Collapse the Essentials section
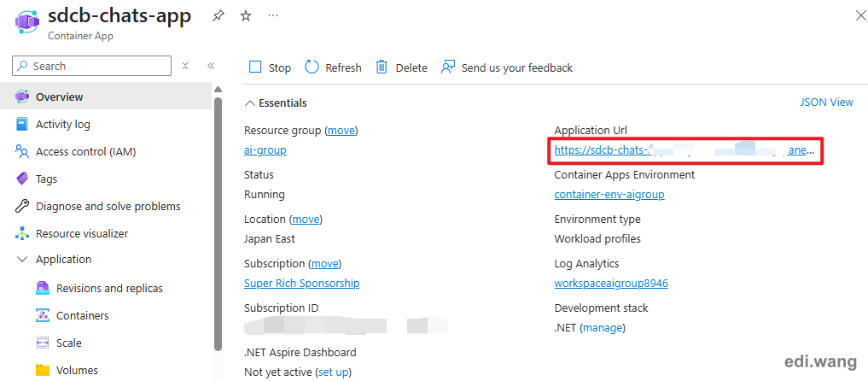Image resolution: width=868 pixels, height=381 pixels. pyautogui.click(x=276, y=103)
